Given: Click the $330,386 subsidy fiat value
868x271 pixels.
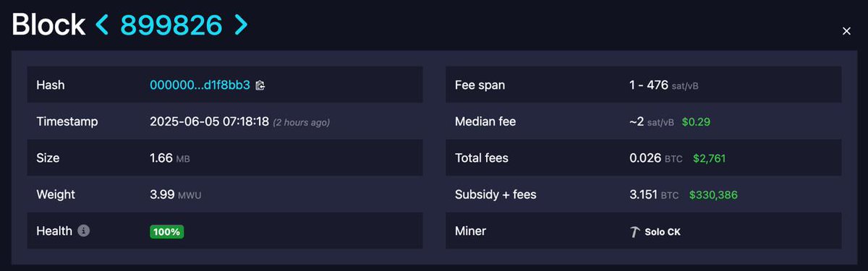Looking at the screenshot, I should tap(713, 195).
